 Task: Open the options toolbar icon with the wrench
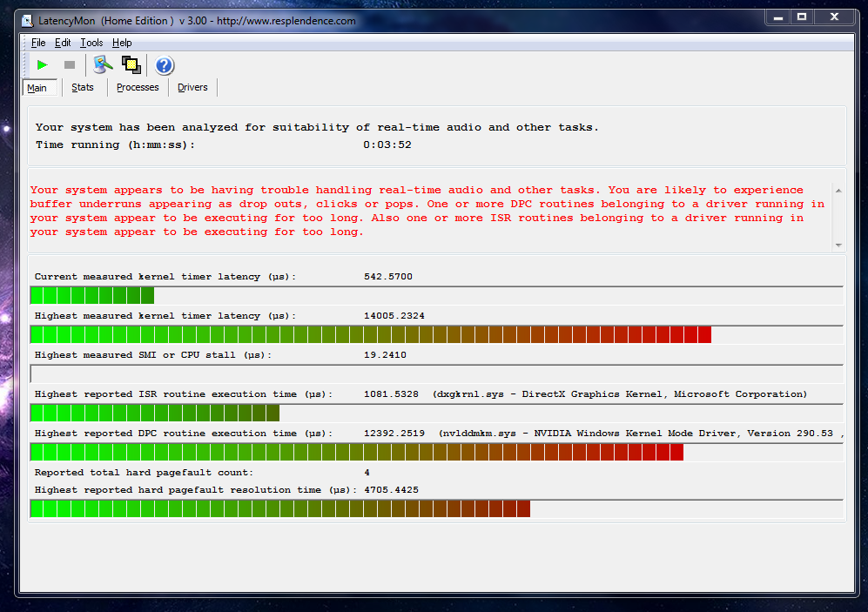pos(103,65)
